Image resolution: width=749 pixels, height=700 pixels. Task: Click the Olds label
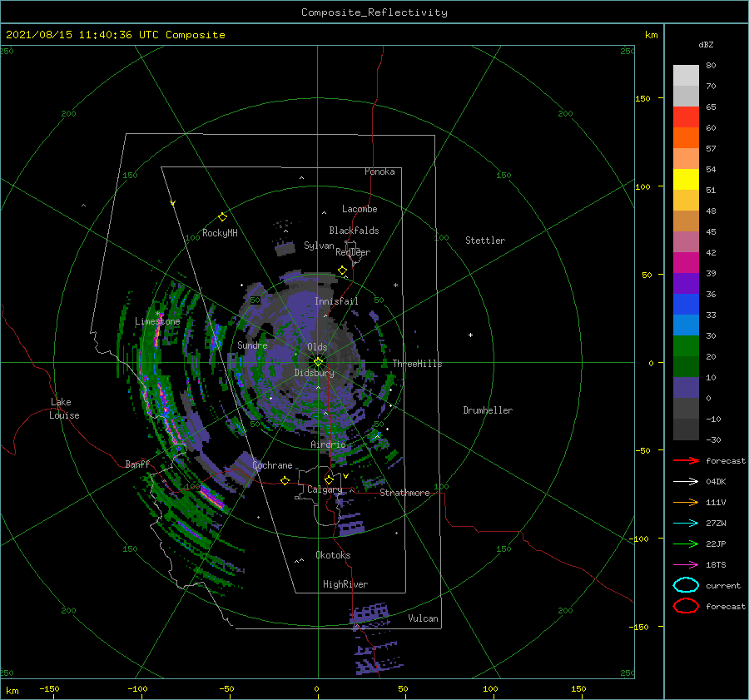pyautogui.click(x=317, y=347)
